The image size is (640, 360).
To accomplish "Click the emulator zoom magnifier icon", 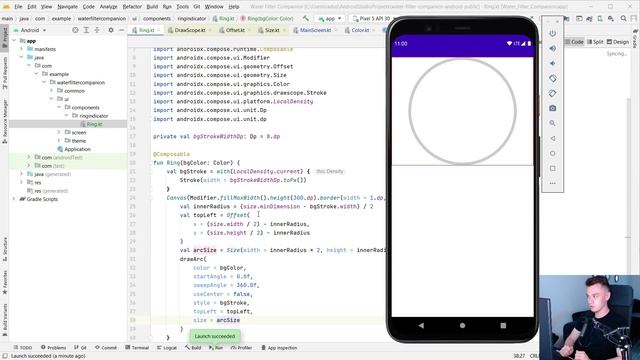I will tap(552, 123).
